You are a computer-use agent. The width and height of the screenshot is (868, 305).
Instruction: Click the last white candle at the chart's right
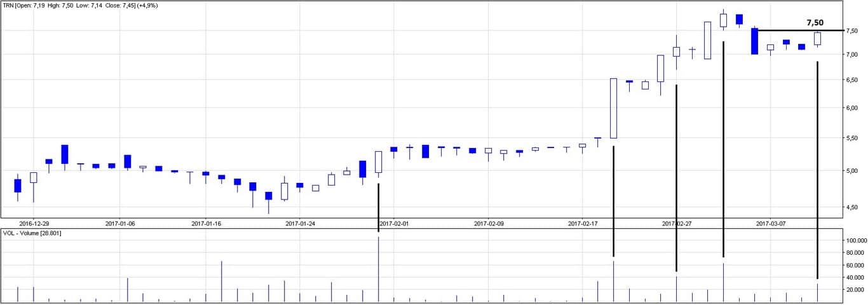tap(817, 39)
